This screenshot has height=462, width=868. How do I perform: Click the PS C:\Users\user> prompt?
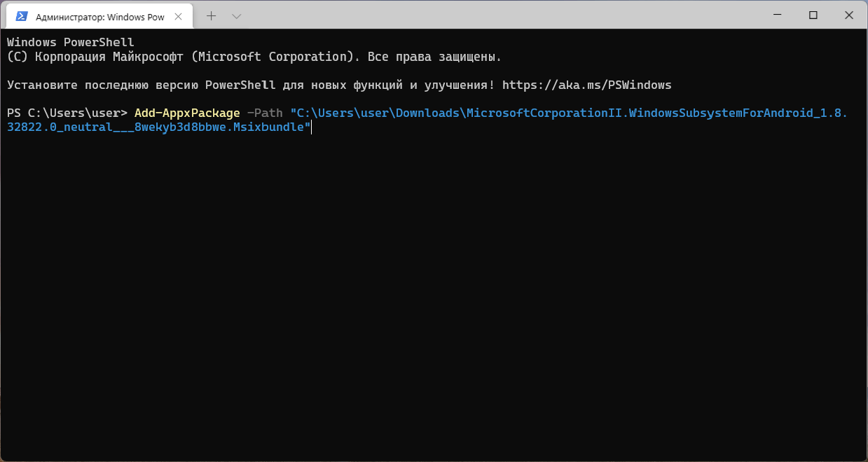coord(67,113)
